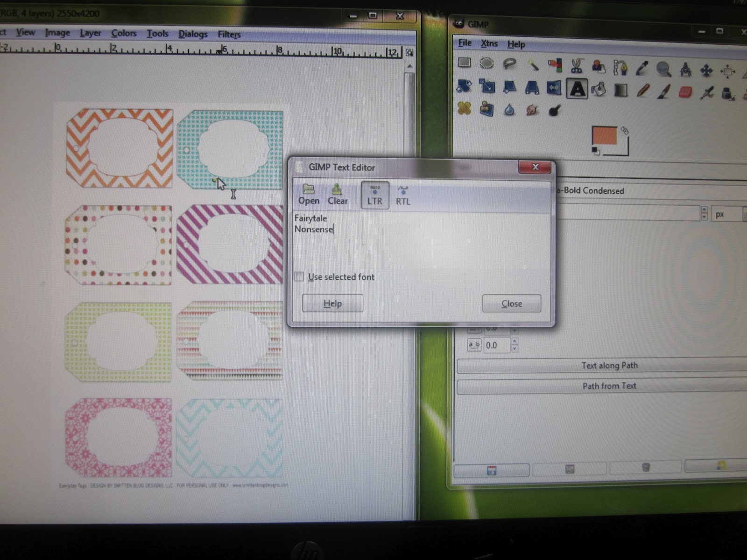The image size is (747, 560).
Task: Select the Bucket Fill tool
Action: tap(599, 89)
